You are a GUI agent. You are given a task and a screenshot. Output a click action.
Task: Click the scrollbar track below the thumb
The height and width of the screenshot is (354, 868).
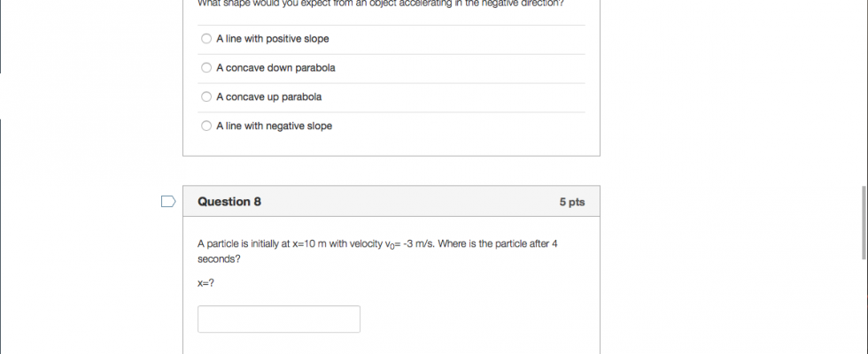pyautogui.click(x=864, y=310)
